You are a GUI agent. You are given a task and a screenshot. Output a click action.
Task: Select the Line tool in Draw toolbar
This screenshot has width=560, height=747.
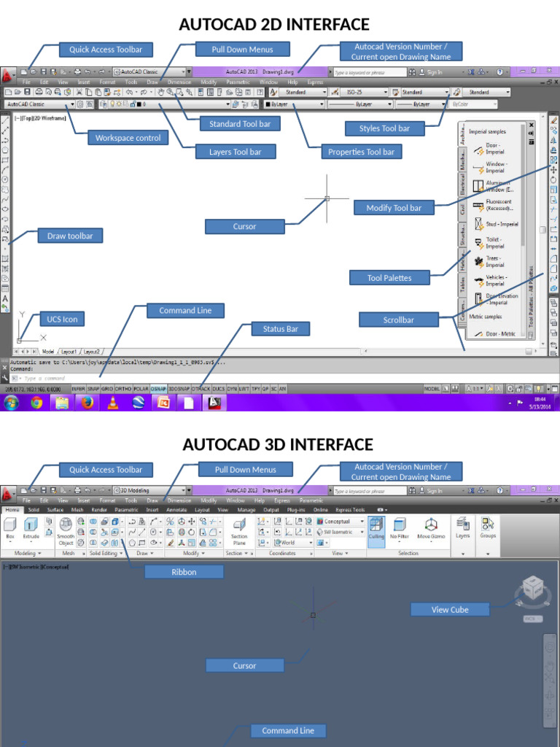[5, 121]
